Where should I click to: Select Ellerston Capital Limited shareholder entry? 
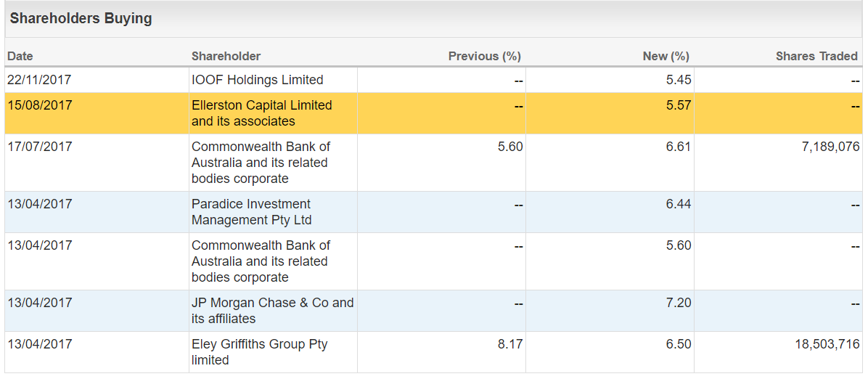pos(262,113)
